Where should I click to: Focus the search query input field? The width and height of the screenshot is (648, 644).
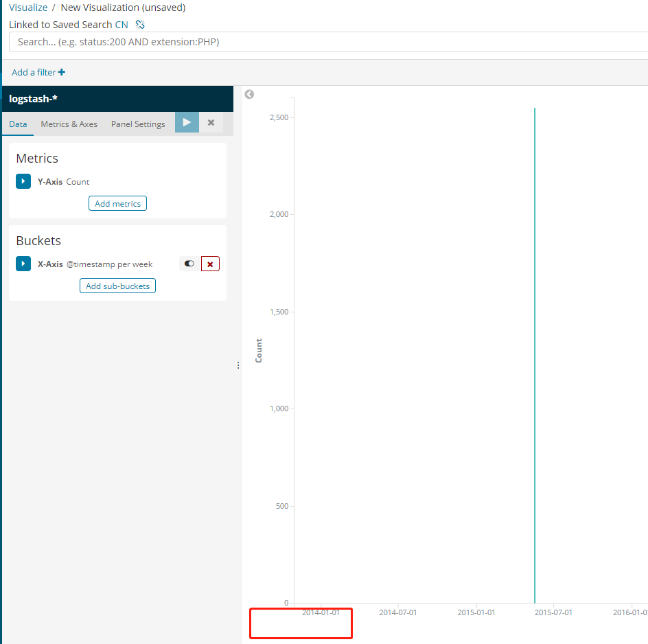click(329, 42)
